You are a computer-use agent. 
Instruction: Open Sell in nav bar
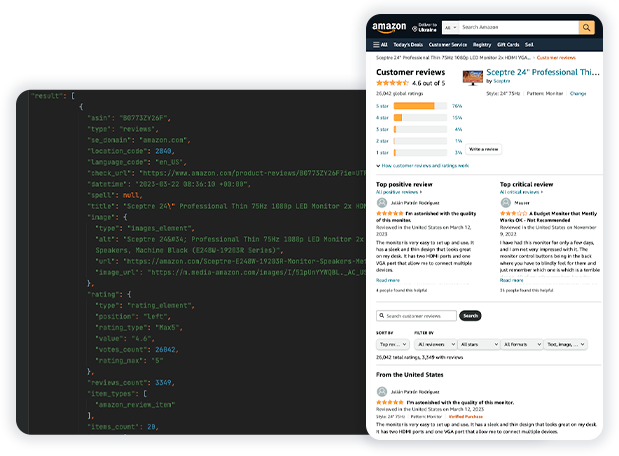(x=529, y=45)
